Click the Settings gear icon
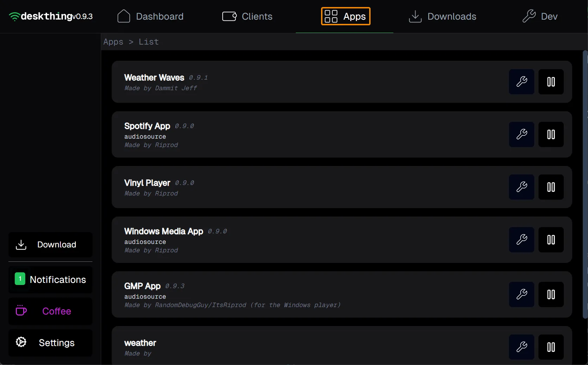The image size is (588, 365). point(21,342)
